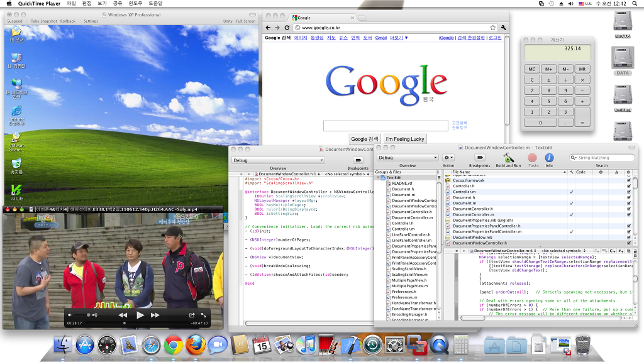644x362 pixels.
Task: Open the Internet Explorer desktop icon in XP
Action: [x=17, y=115]
